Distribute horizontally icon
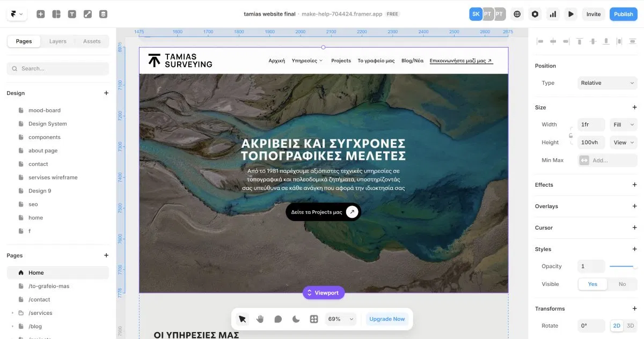 (619, 41)
